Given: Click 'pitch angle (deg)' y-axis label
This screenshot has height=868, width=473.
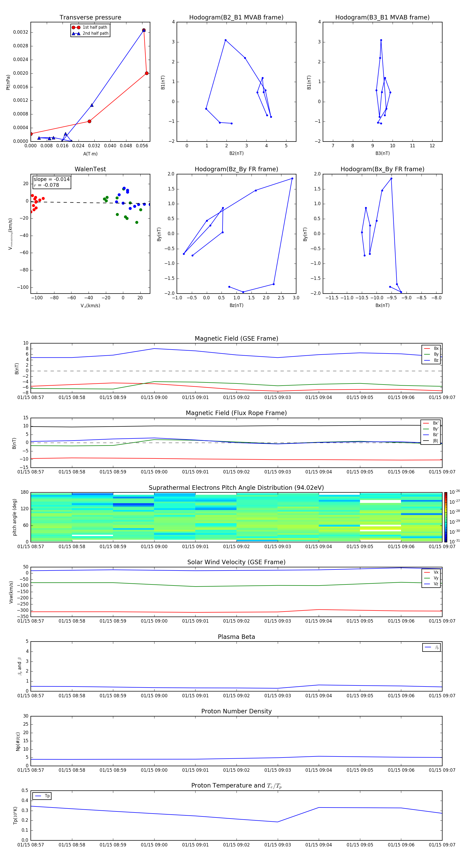Looking at the screenshot, I should click(x=14, y=517).
